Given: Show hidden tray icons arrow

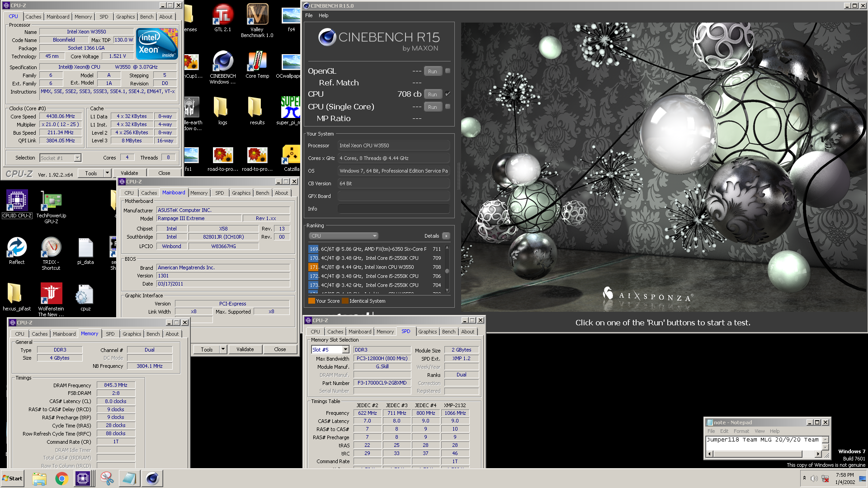Looking at the screenshot, I should (x=804, y=478).
